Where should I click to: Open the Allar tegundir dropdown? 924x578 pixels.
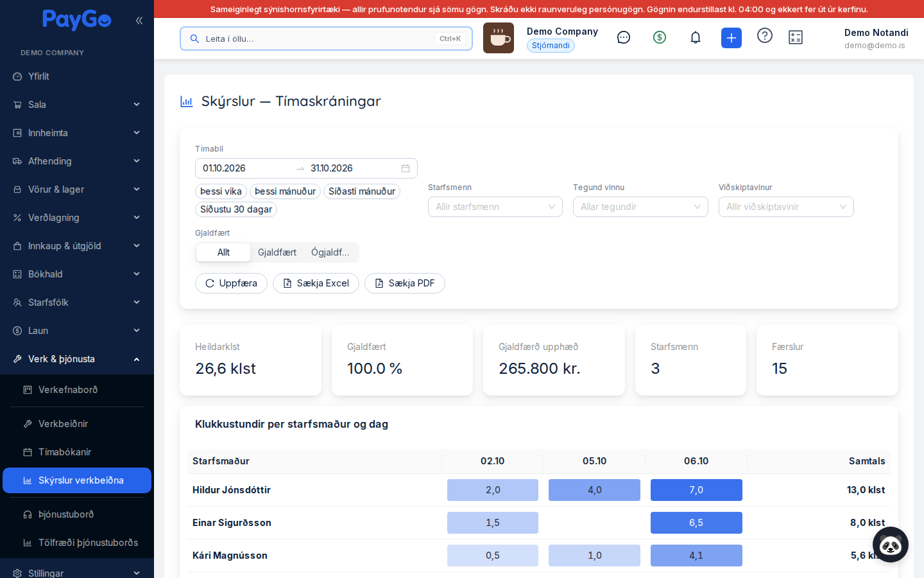click(640, 207)
